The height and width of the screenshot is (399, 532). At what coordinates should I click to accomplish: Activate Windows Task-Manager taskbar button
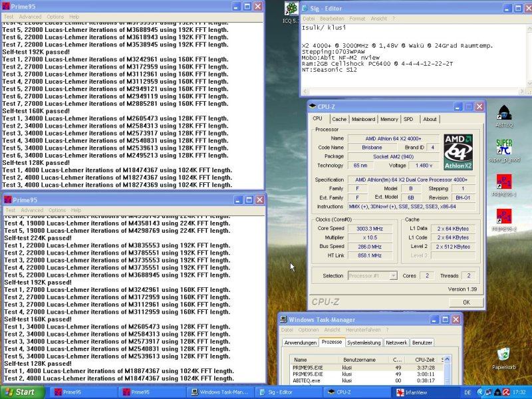click(x=221, y=392)
